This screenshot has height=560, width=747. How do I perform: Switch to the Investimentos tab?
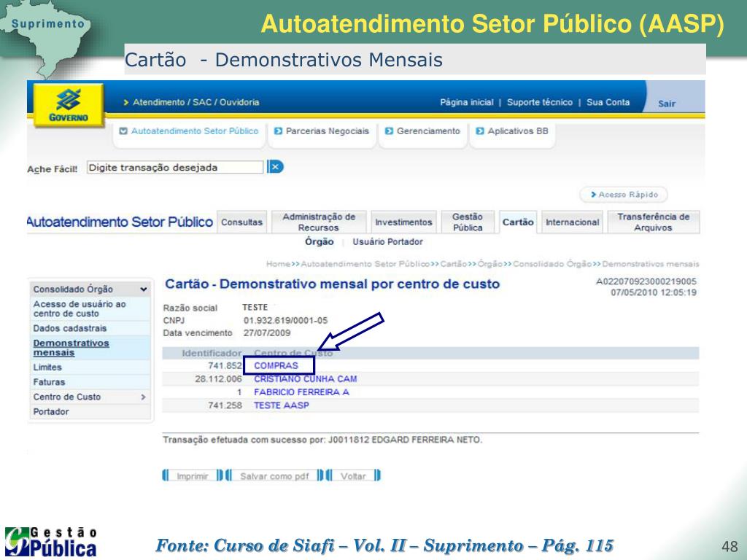pos(403,222)
